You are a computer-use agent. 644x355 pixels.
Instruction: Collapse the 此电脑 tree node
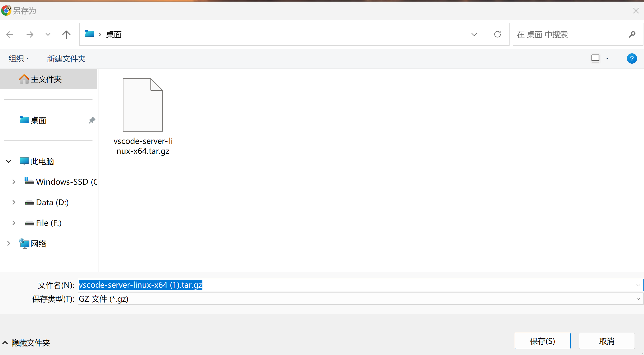[9, 162]
